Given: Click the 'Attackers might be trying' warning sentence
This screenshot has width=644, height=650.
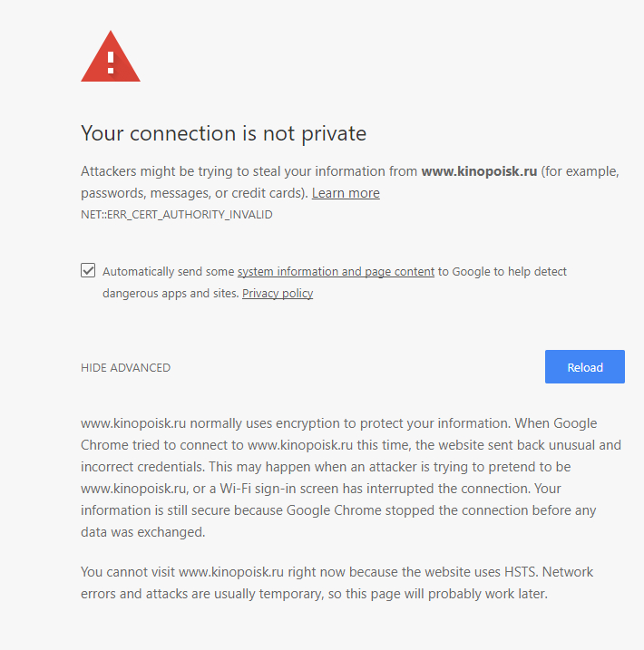Looking at the screenshot, I should click(x=350, y=182).
